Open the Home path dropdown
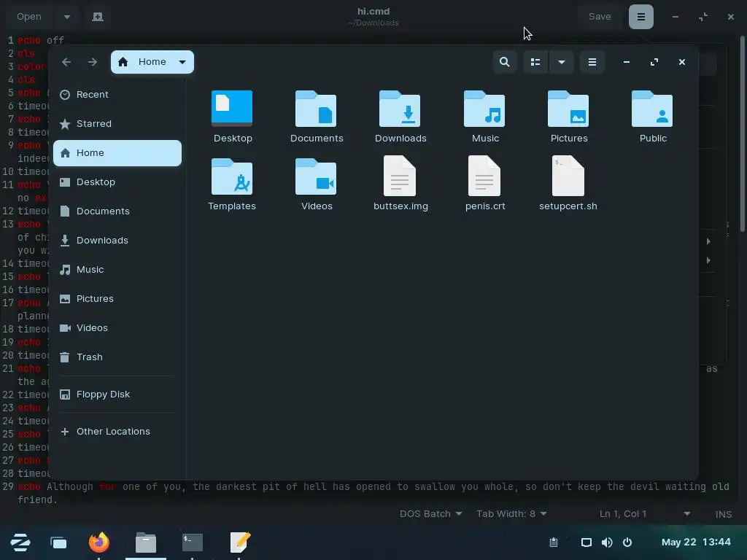The height and width of the screenshot is (560, 747). point(152,62)
